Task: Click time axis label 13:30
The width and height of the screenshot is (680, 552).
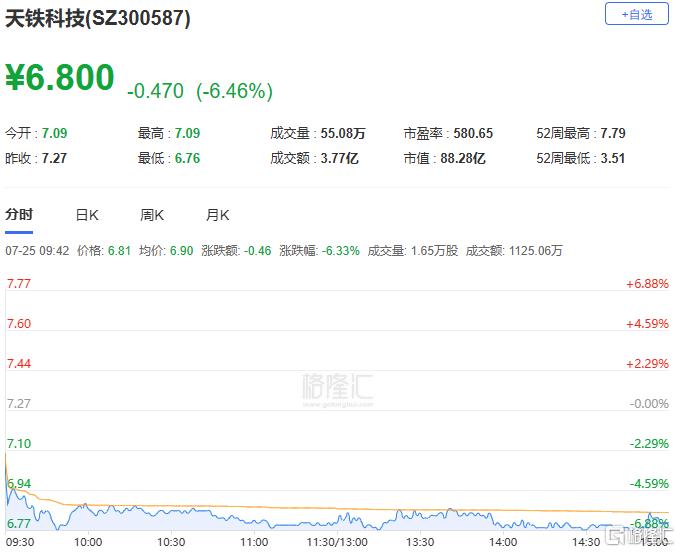Action: point(420,542)
